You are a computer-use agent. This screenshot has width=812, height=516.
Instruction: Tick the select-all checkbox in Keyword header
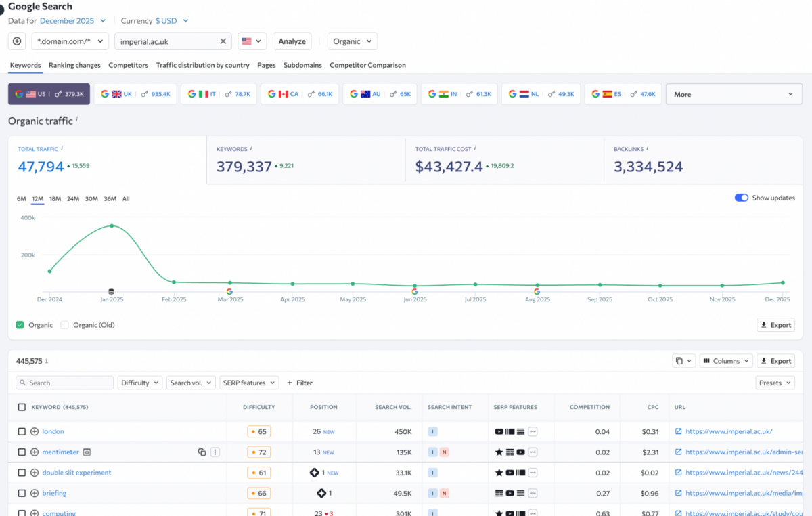click(22, 407)
